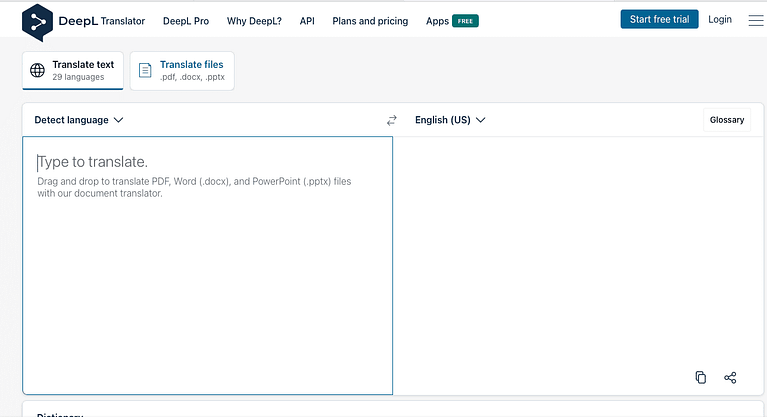Go to the API page
Viewport: 767px width, 417px height.
click(307, 21)
